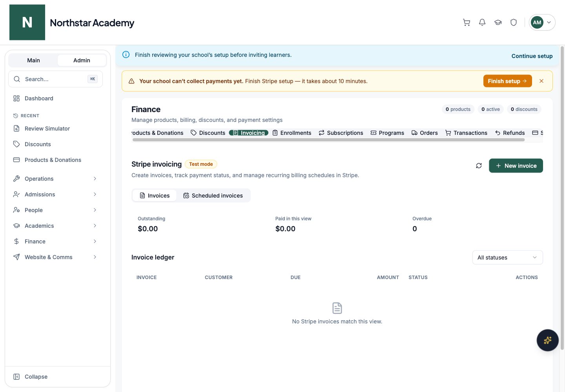The image size is (565, 392).
Task: Open recent Review Simulator
Action: click(55, 129)
